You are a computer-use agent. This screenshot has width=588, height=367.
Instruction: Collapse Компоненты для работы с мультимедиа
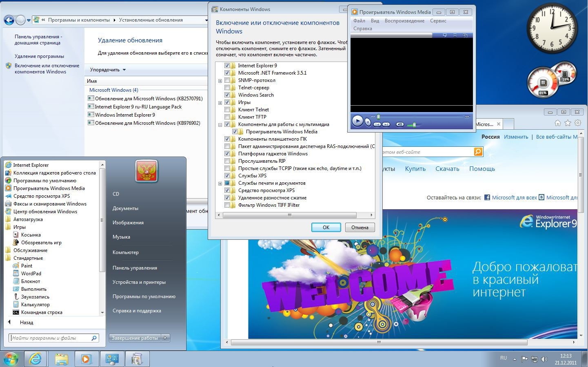coord(220,124)
